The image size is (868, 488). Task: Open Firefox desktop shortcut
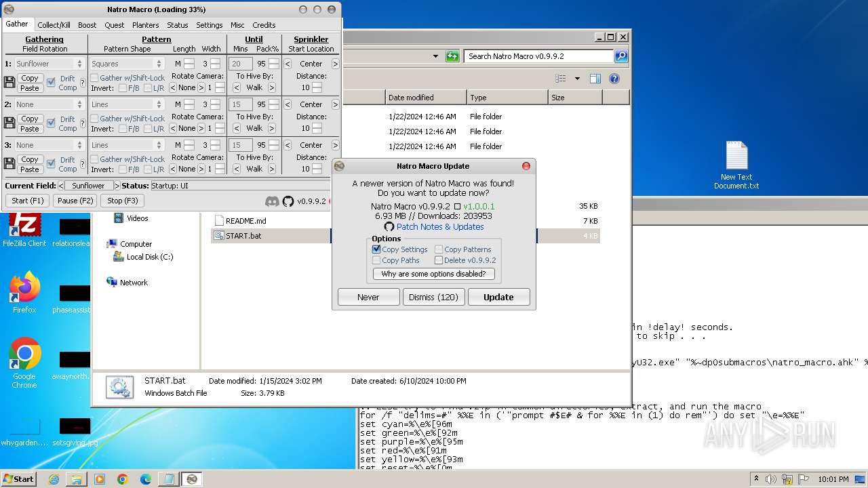tap(24, 293)
